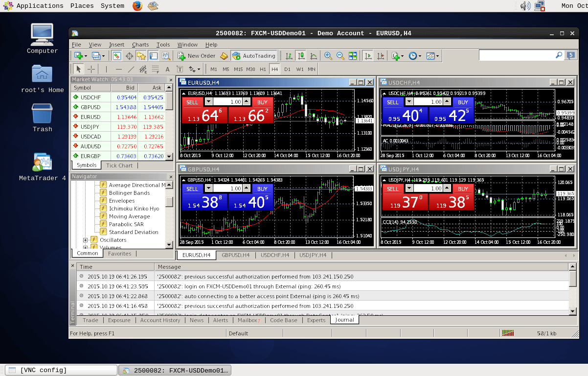Select the USDJPY,H4 chart tab

pyautogui.click(x=313, y=255)
